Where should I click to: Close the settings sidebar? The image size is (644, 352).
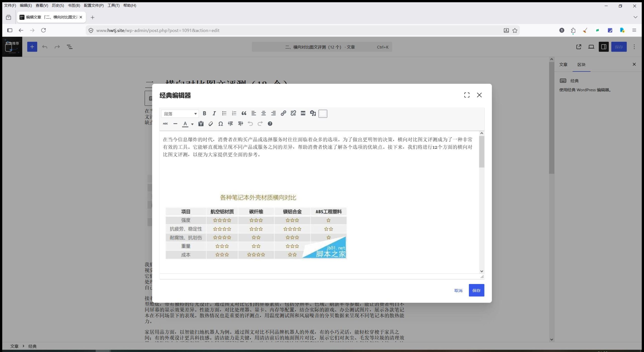click(x=634, y=64)
